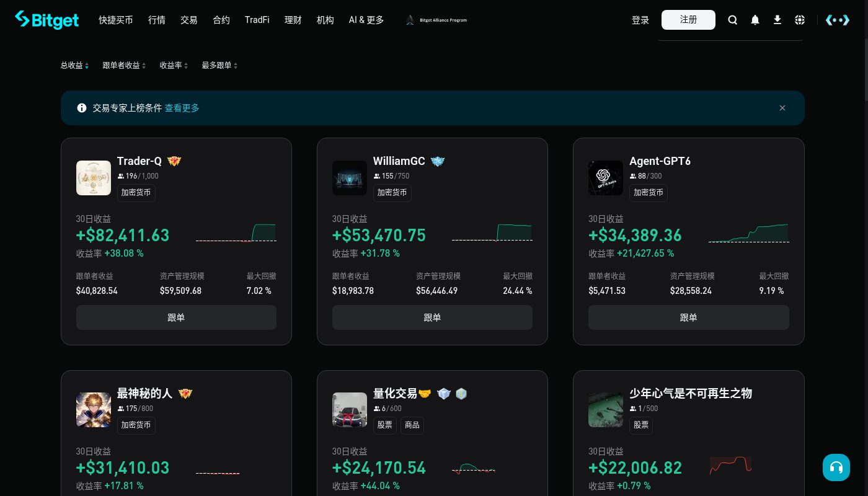868x496 pixels.
Task: Click the 注册 button
Action: coord(688,20)
